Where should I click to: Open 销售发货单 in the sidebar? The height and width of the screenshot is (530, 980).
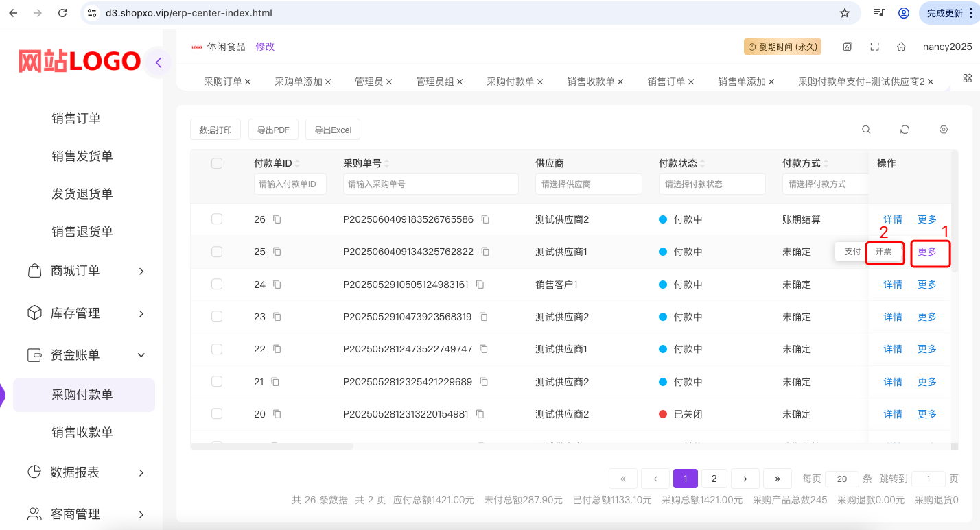[82, 156]
